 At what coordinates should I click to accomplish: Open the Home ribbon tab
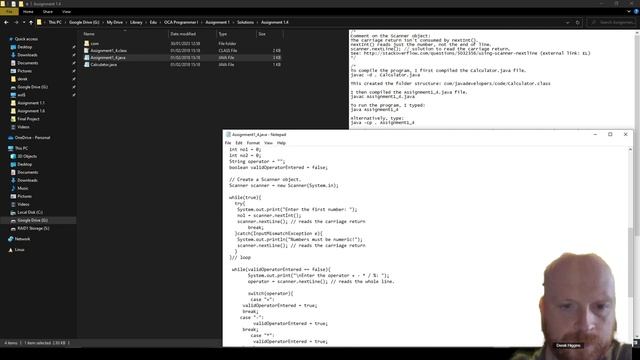click(x=28, y=12)
